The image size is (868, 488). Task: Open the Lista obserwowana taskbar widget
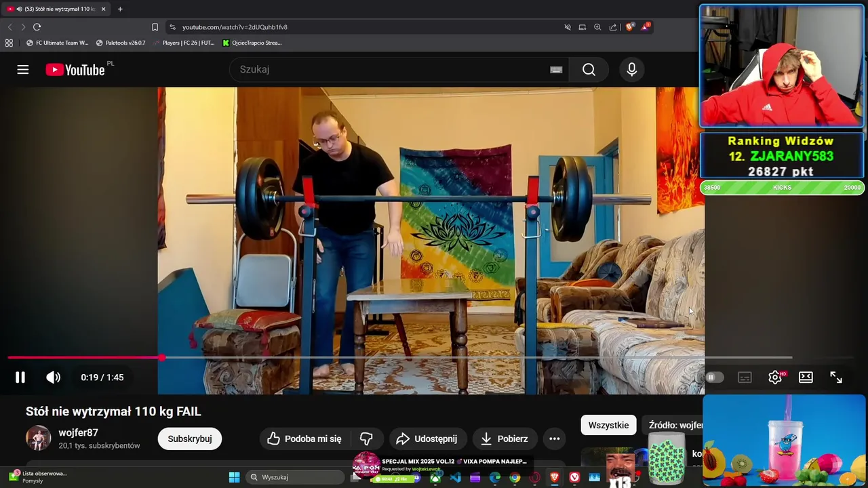[x=37, y=476]
